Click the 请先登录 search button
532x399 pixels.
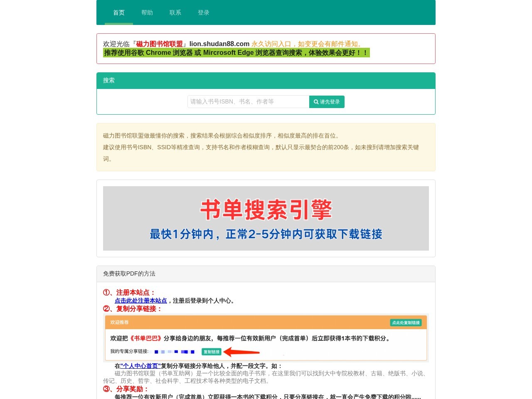click(327, 102)
